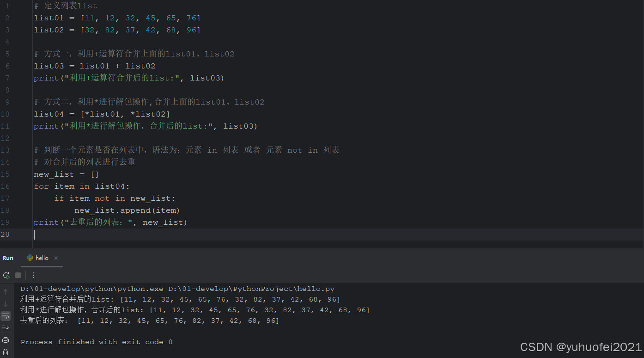Click 'new_list.append(item)' line
Image resolution: width=644 pixels, height=358 pixels.
tap(127, 210)
